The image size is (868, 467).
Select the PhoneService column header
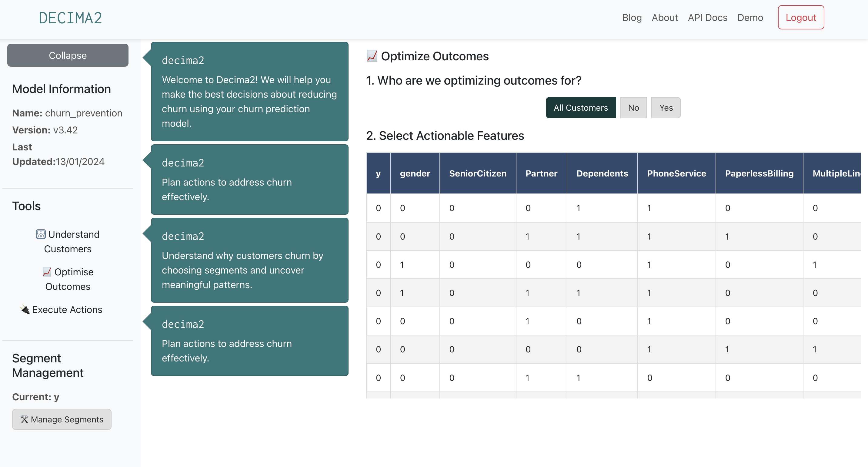click(676, 173)
